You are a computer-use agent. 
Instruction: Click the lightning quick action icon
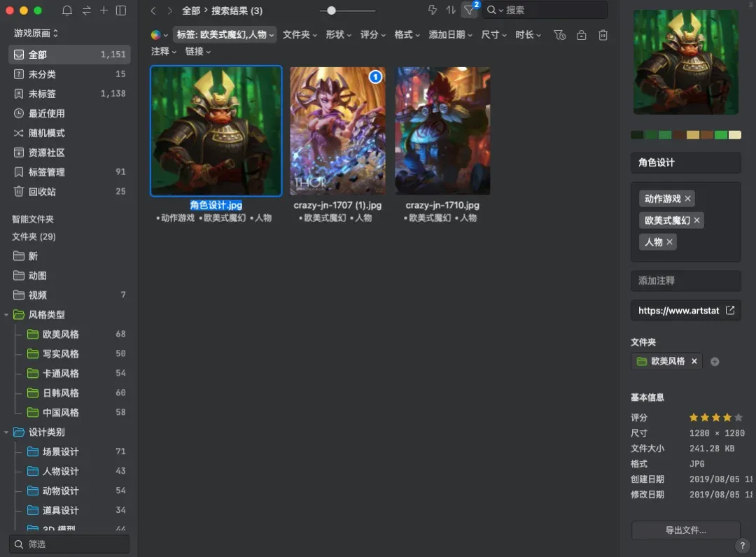[433, 10]
